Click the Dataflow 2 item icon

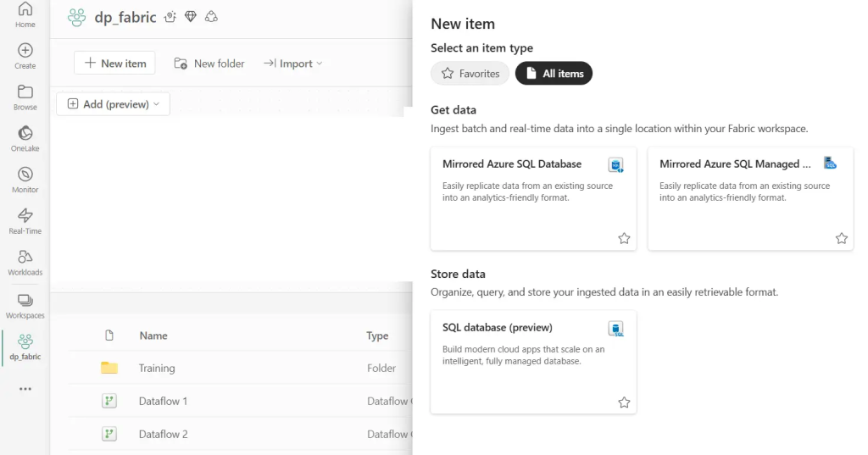(109, 434)
